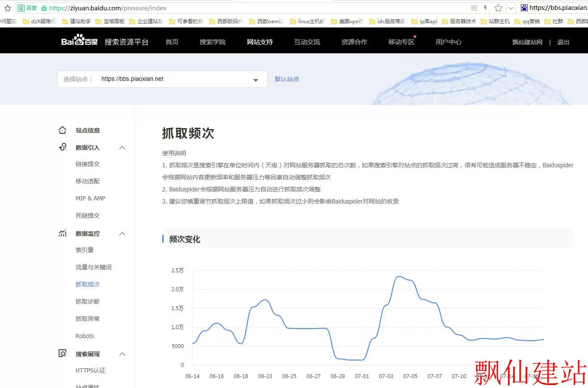Click the 频次变化 section heading

click(185, 239)
